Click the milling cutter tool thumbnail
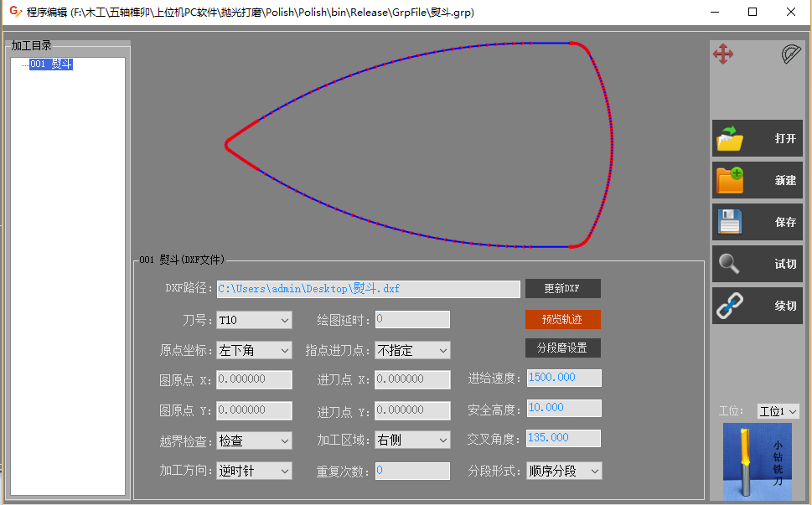 coord(757,461)
